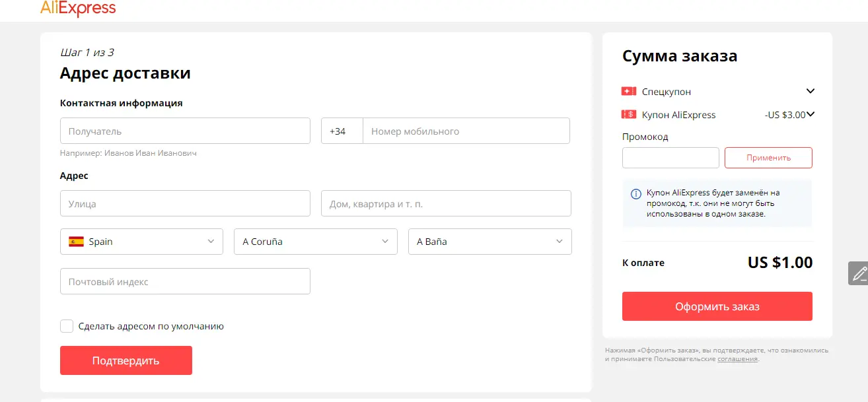Click the Spain flag icon
Image resolution: width=868 pixels, height=402 pixels.
[x=76, y=242]
